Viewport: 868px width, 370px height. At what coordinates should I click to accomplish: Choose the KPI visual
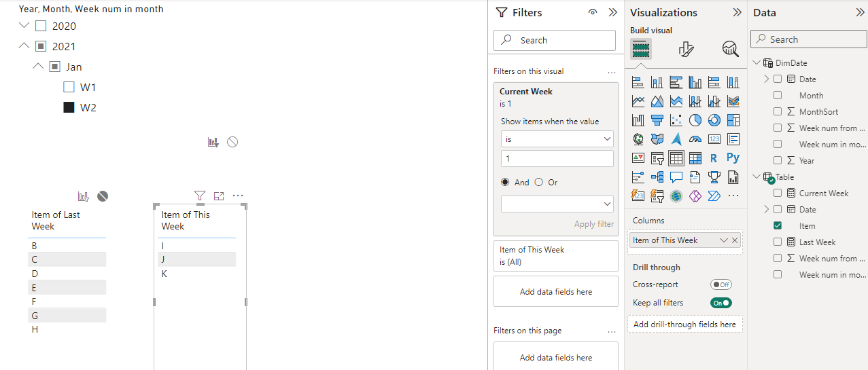click(638, 158)
